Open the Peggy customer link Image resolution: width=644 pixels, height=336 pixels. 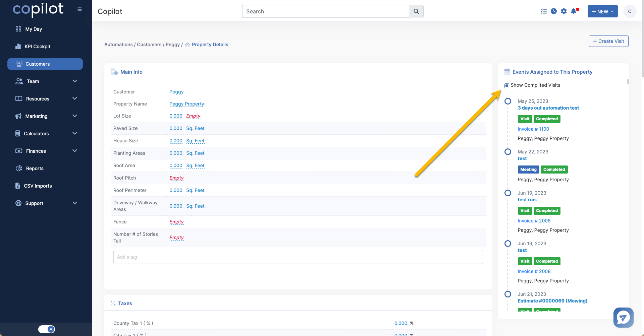(x=176, y=92)
